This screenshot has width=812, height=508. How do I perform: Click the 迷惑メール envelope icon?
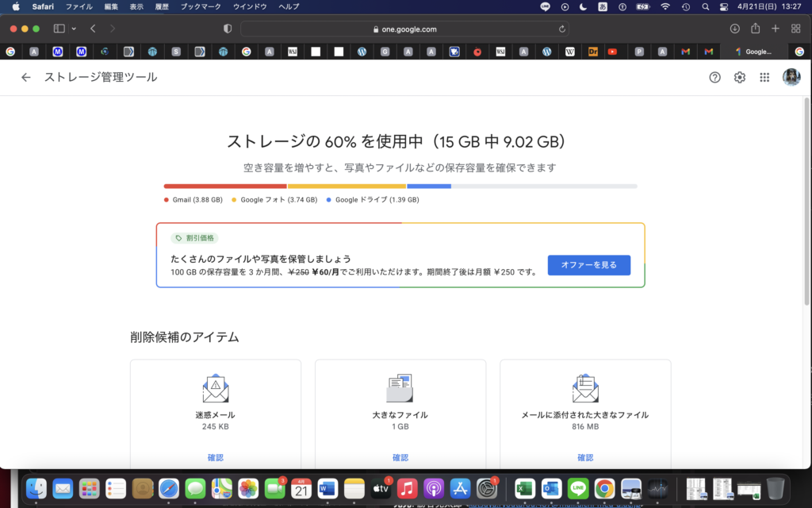pos(215,389)
